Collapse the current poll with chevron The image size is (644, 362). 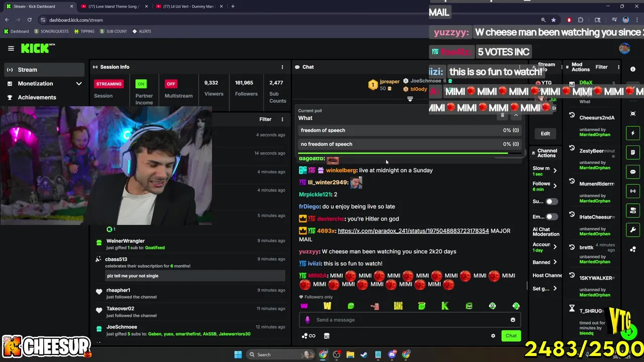click(516, 115)
